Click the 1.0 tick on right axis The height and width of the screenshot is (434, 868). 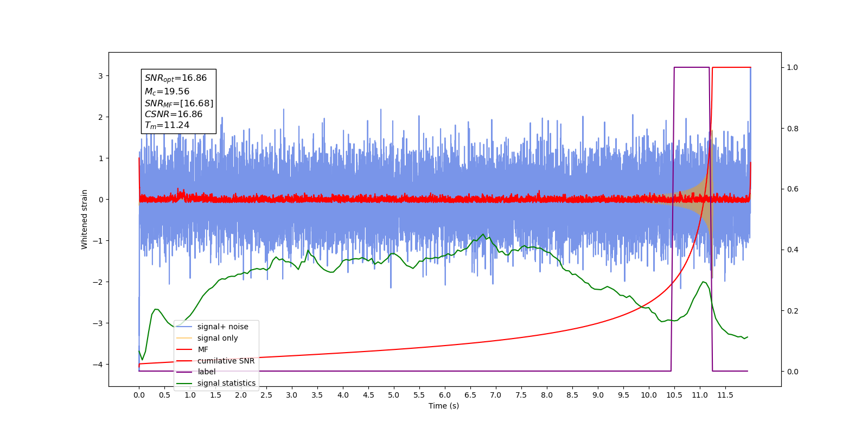793,67
